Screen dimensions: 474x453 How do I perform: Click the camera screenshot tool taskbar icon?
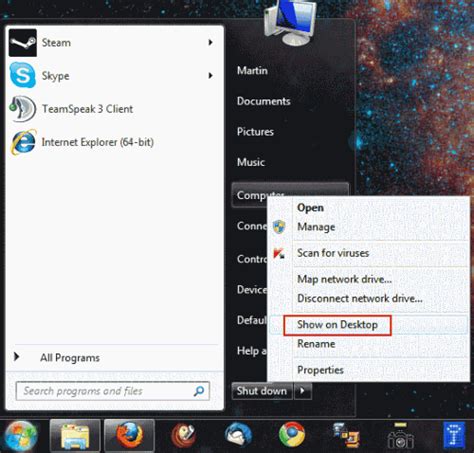click(401, 436)
